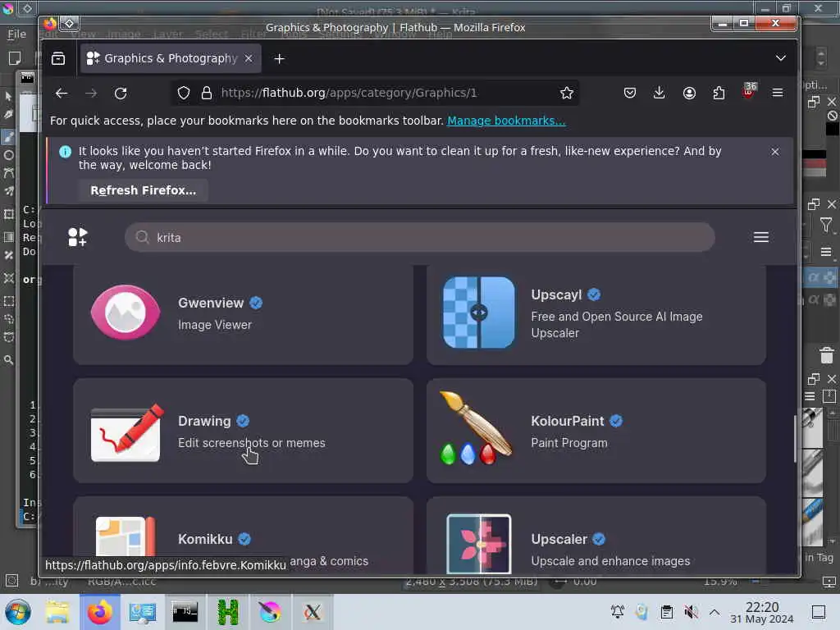Viewport: 840px width, 630px height.
Task: Select Krita's rectangular selection tool
Action: click(8, 301)
